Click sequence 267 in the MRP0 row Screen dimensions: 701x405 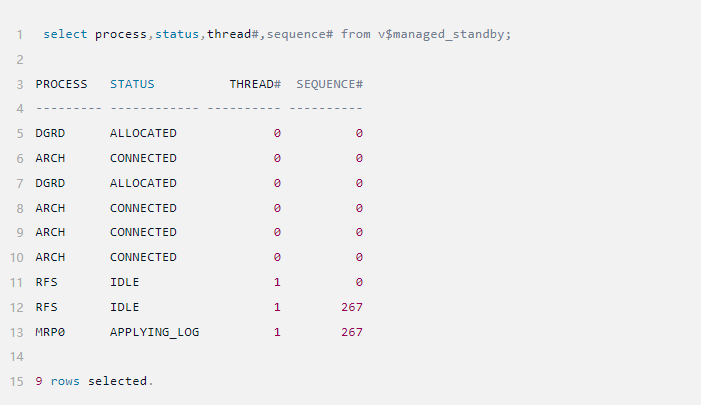coord(351,332)
